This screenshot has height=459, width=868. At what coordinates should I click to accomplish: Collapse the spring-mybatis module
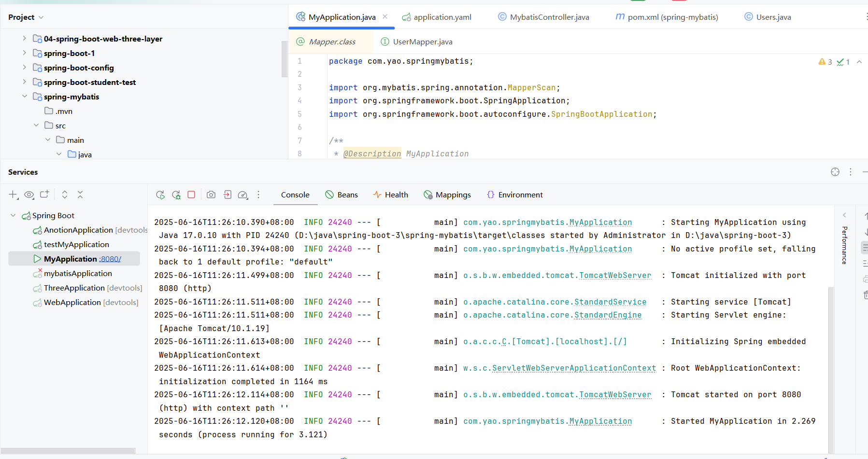[25, 96]
